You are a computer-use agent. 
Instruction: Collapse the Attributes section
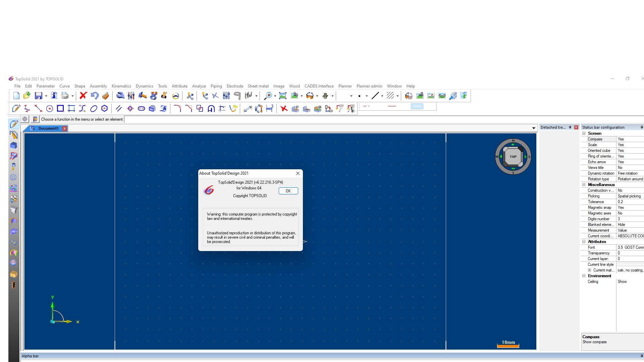pyautogui.click(x=584, y=242)
